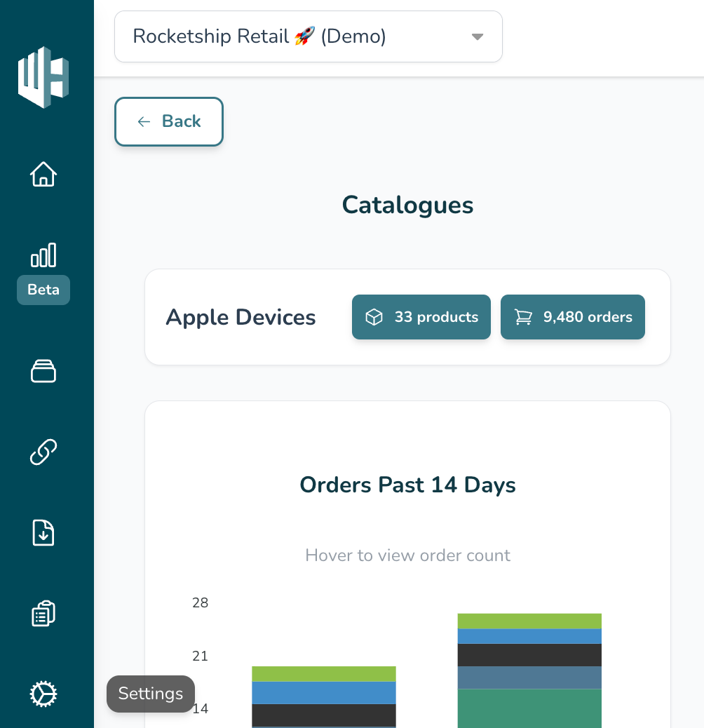Open the inventory box icon in sidebar

pos(43,372)
